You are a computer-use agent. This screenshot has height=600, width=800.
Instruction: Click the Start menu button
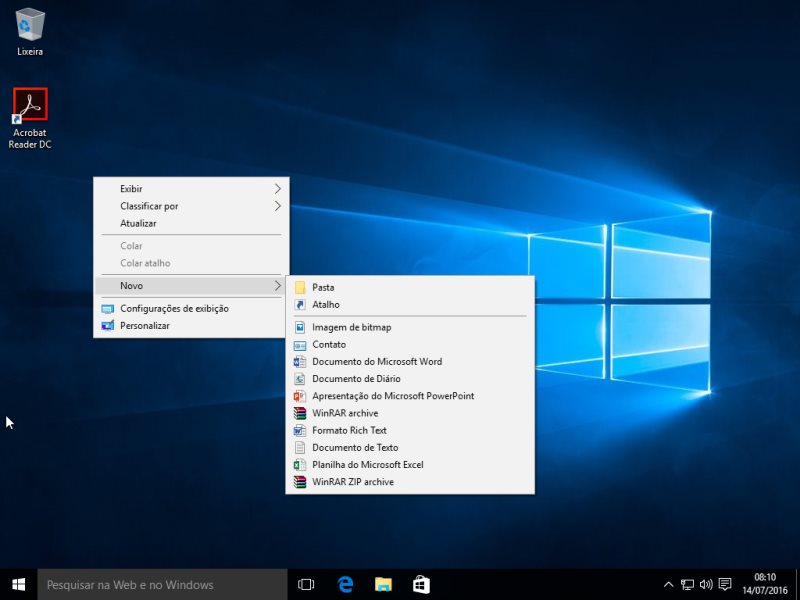coord(15,584)
